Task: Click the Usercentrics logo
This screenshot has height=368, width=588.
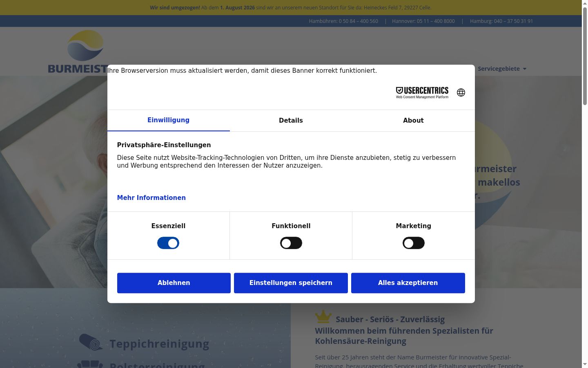Action: coord(422,92)
